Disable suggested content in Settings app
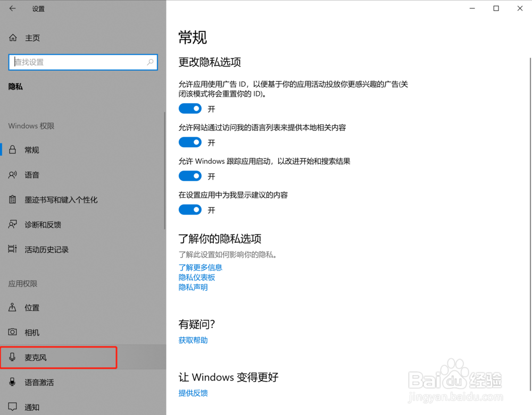Image resolution: width=532 pixels, height=415 pixels. 190,209
